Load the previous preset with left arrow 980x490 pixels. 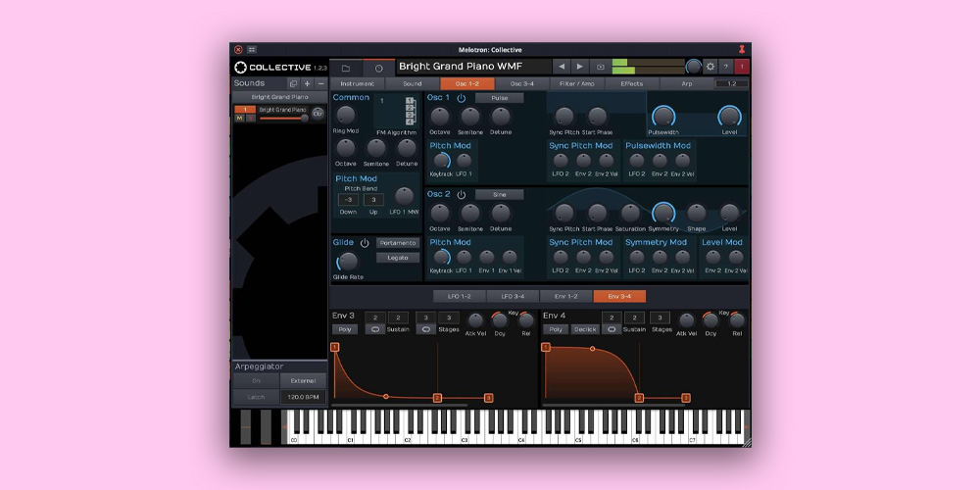[561, 67]
